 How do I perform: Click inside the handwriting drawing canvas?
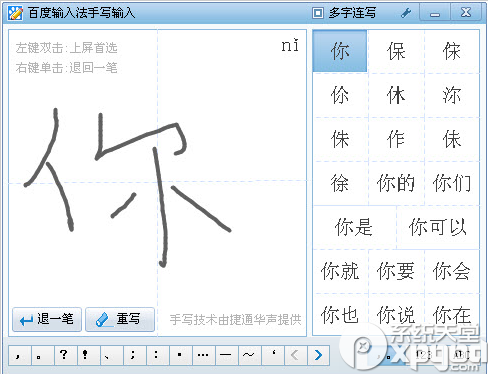point(157,183)
